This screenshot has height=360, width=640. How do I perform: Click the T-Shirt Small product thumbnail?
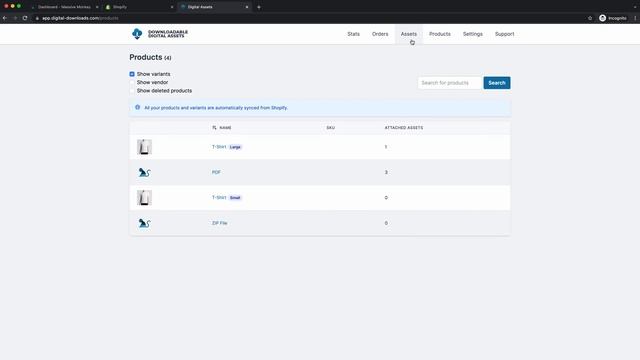(144, 198)
